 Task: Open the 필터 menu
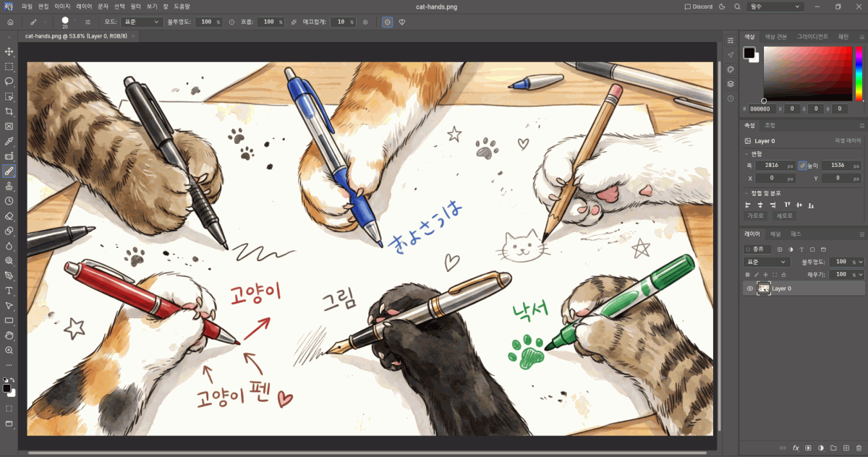pos(135,7)
